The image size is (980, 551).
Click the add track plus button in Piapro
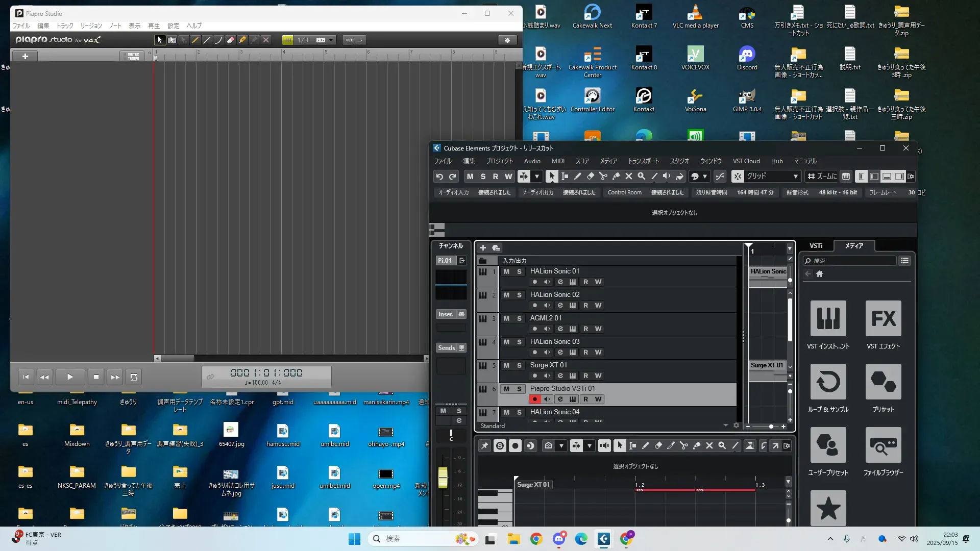point(25,56)
